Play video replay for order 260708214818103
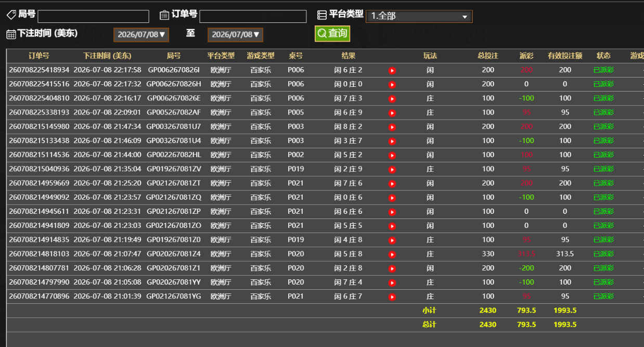This screenshot has width=644, height=347. (392, 254)
